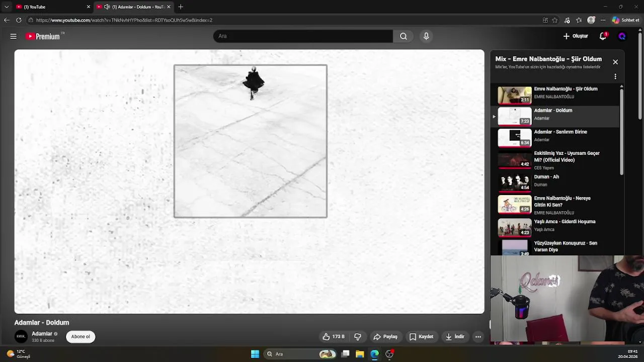The image size is (644, 362).
Task: Click the playlist panel scrollbar
Action: (x=621, y=131)
